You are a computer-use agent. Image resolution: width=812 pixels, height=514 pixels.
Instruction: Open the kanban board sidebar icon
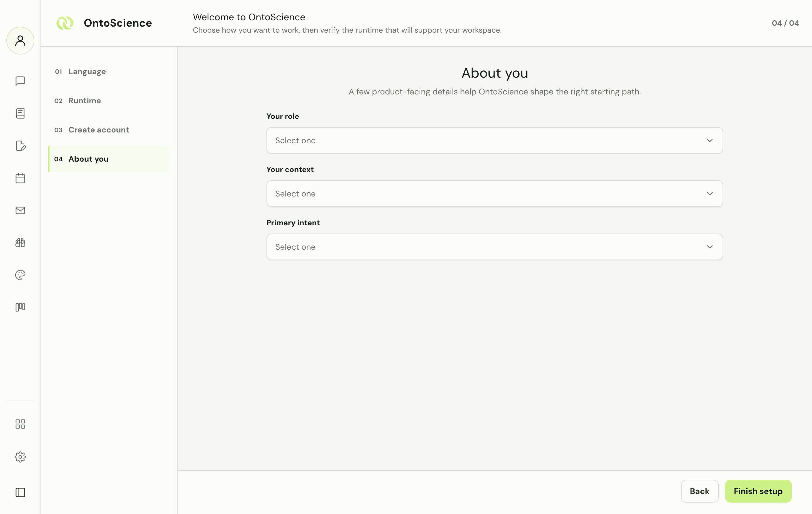[x=20, y=307]
